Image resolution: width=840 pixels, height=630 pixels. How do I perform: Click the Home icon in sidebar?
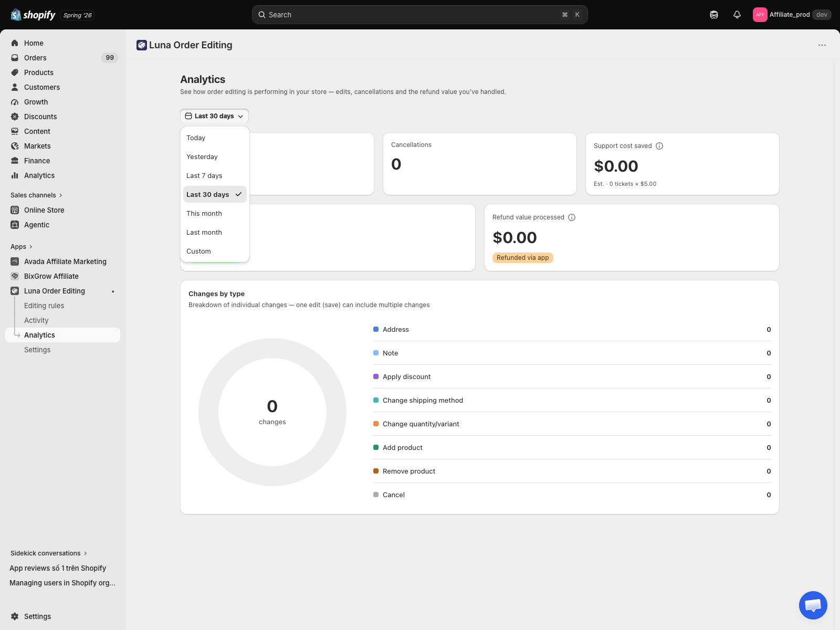tap(15, 43)
